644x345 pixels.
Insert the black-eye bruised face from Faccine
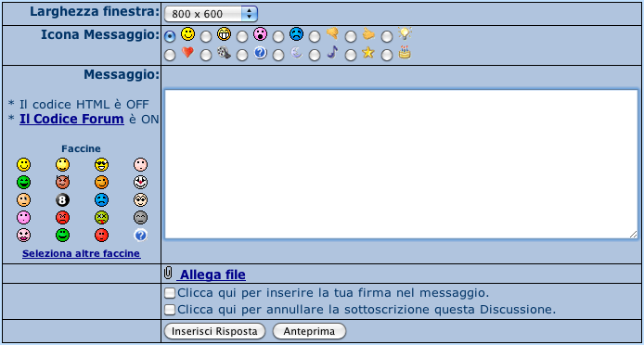24,200
